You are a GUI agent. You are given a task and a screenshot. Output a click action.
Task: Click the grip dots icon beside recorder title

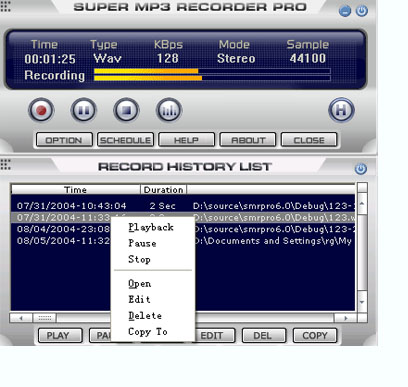click(x=5, y=6)
